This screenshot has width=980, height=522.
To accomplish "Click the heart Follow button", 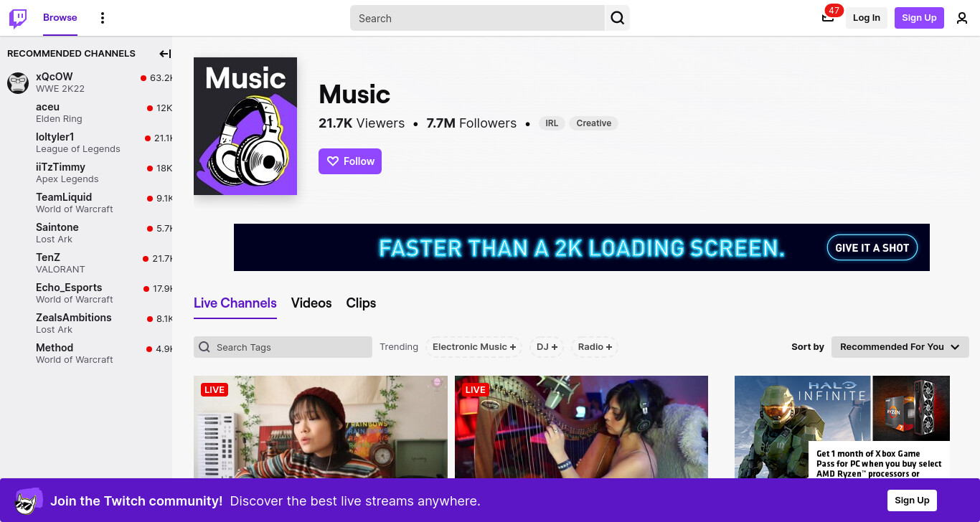I will pyautogui.click(x=350, y=161).
